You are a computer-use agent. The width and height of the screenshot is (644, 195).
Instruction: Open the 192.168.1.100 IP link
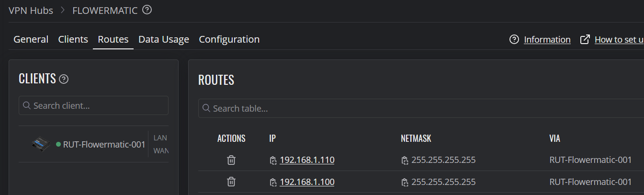(307, 182)
